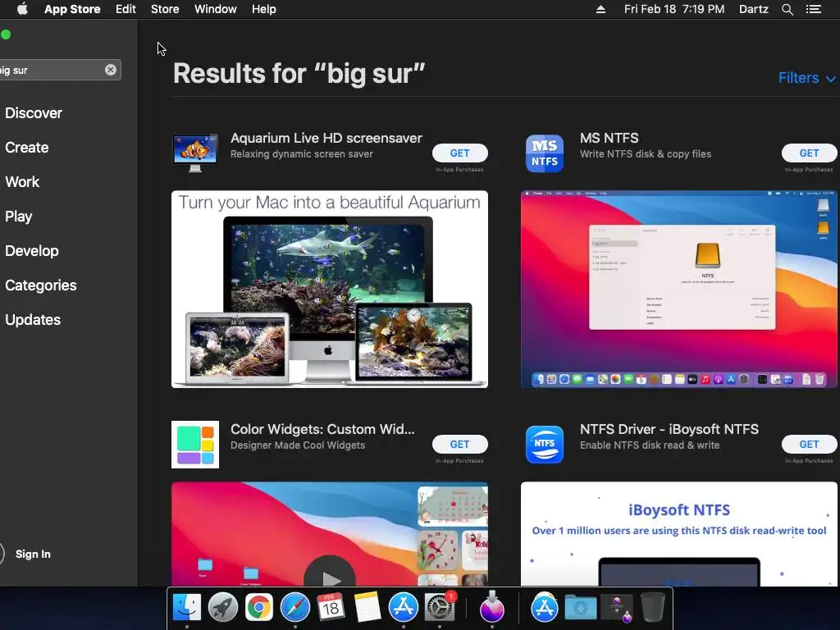
Task: Go to the Work section
Action: (22, 181)
